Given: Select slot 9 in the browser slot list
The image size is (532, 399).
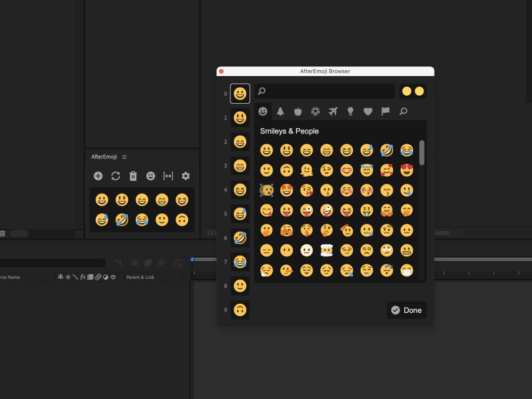Looking at the screenshot, I should tap(240, 310).
